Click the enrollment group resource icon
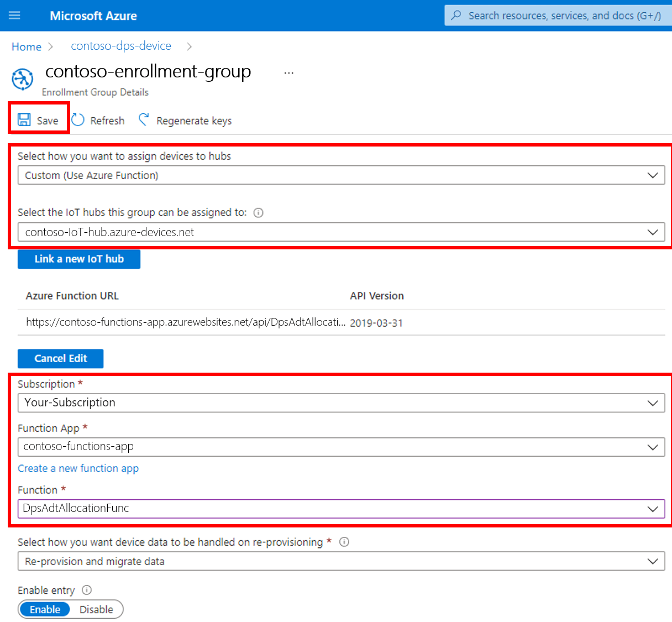 tap(22, 79)
